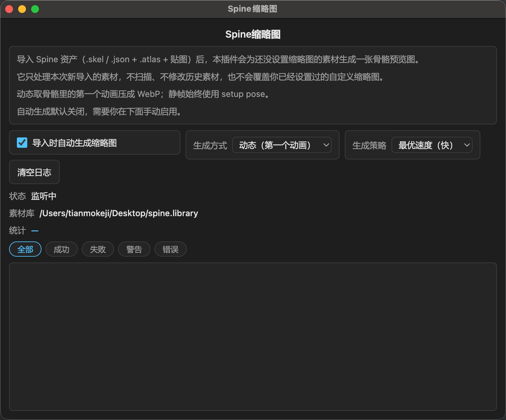The width and height of the screenshot is (506, 420).
Task: Click the 统计 dash value
Action: (x=35, y=231)
